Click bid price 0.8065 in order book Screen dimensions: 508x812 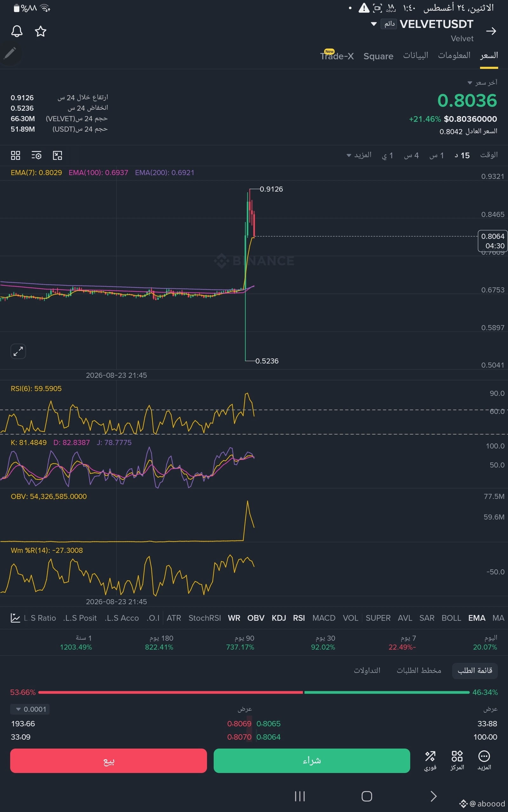click(x=269, y=724)
